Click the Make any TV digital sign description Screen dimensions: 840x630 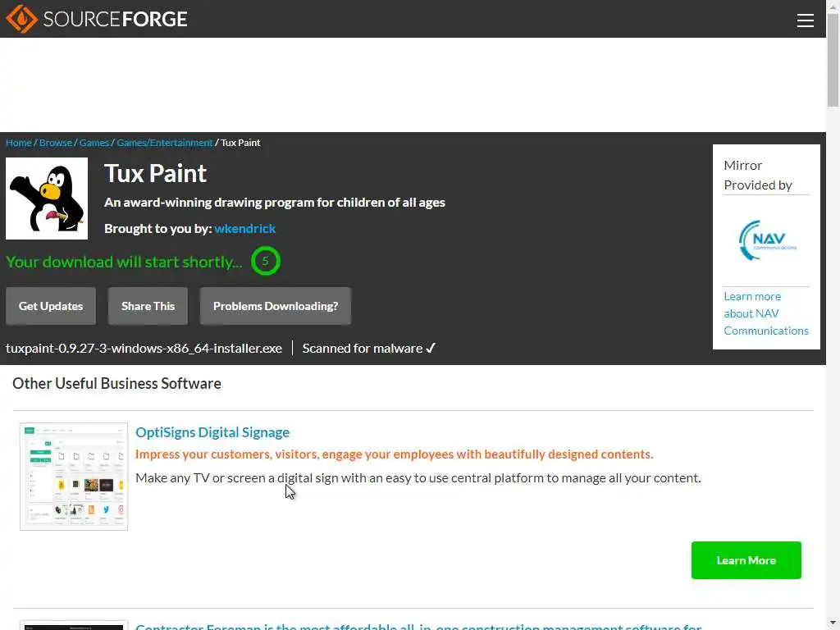[x=418, y=478]
